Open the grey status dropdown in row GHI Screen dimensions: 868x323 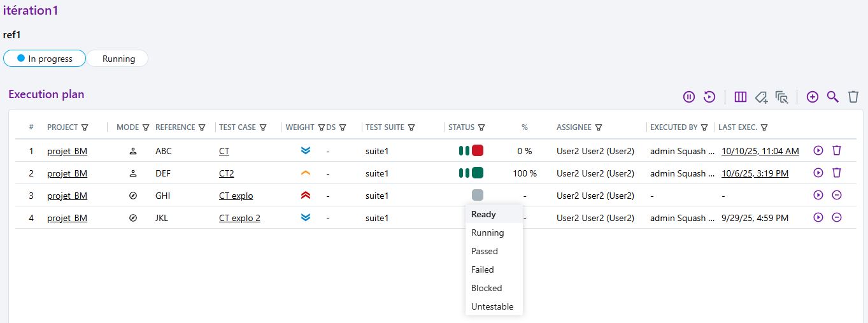coord(478,195)
